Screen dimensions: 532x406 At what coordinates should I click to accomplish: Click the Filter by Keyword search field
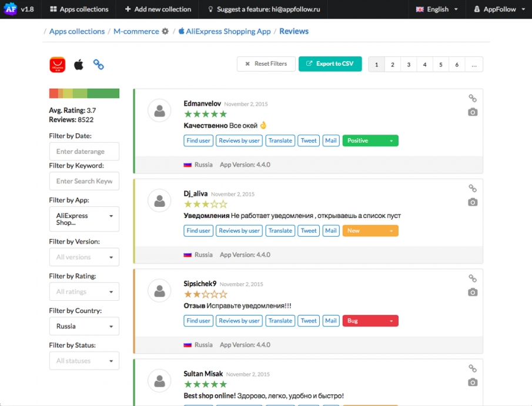pos(84,181)
